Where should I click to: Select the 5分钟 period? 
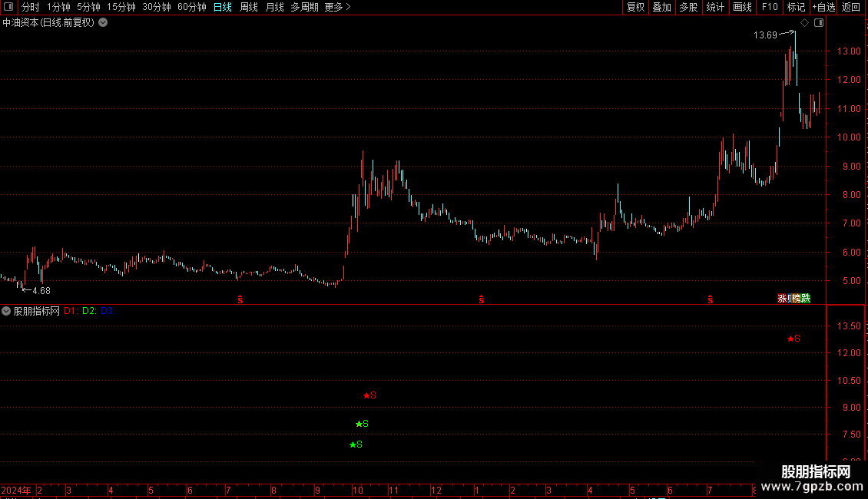coord(88,7)
